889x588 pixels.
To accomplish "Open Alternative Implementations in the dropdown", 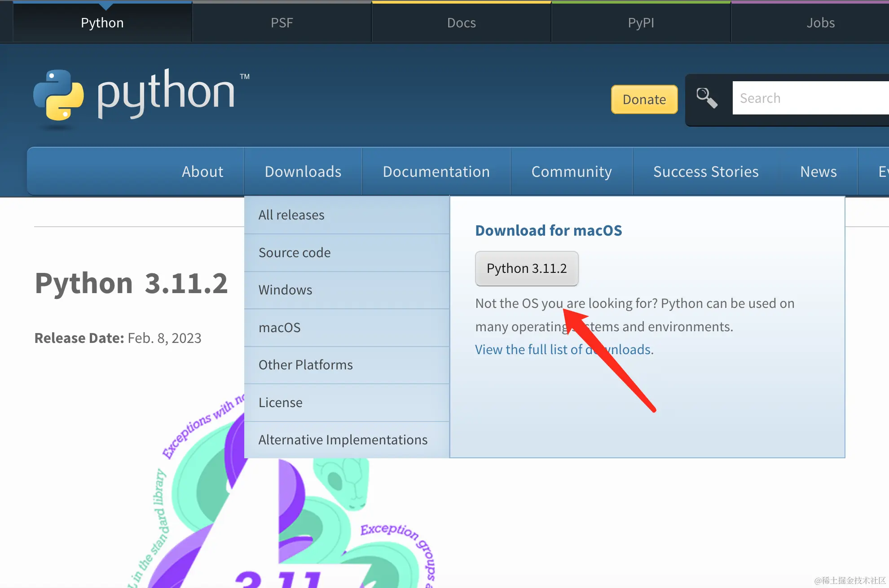I will (x=347, y=440).
